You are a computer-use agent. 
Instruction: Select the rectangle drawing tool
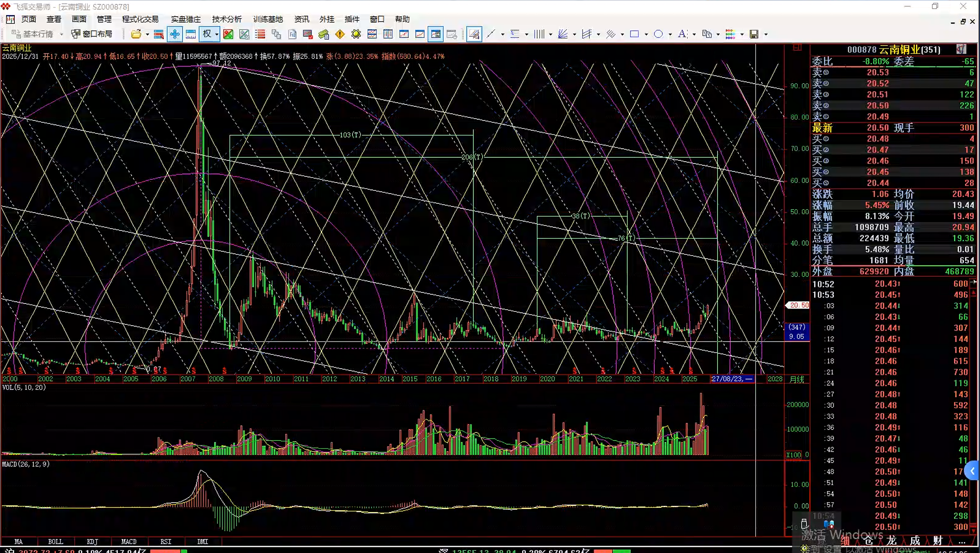point(634,34)
